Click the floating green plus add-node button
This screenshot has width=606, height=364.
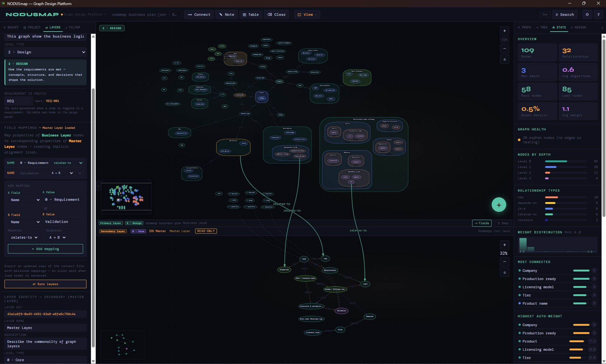(498, 205)
